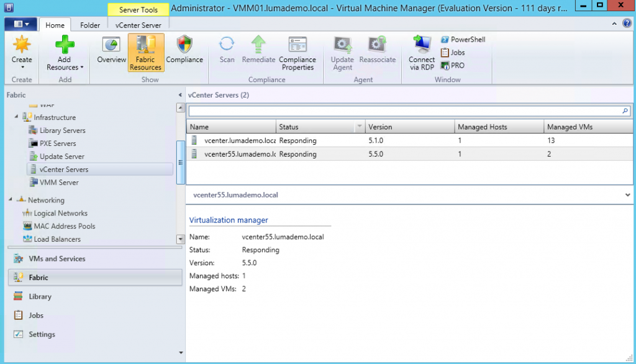This screenshot has height=364, width=636.
Task: Open Add Resources in the ribbon
Action: (x=65, y=53)
